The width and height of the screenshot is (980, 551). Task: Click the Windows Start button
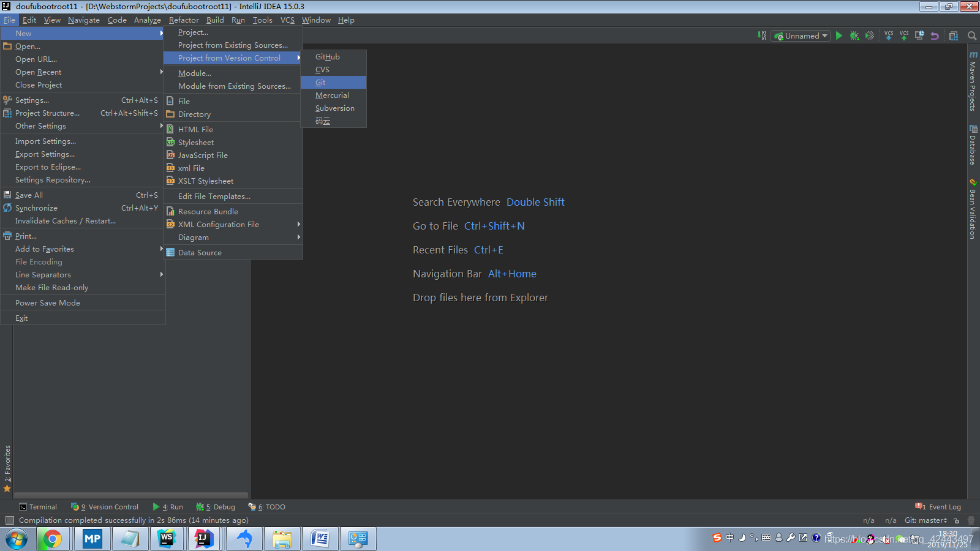click(17, 539)
